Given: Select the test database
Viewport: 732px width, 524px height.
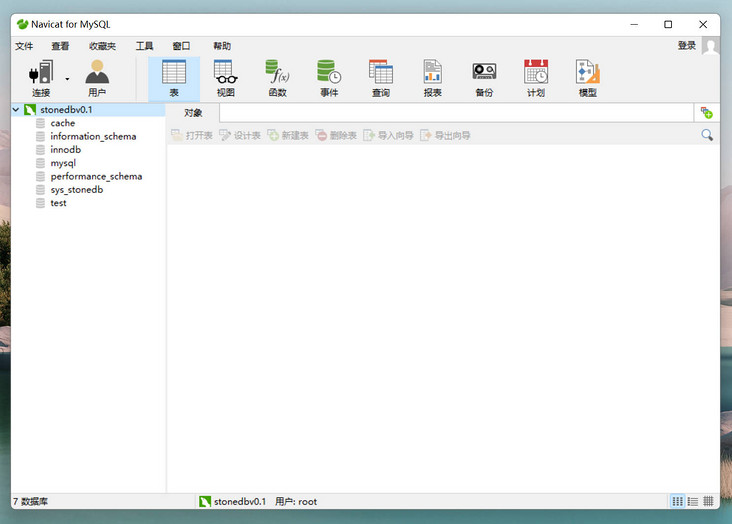Looking at the screenshot, I should pyautogui.click(x=58, y=203).
